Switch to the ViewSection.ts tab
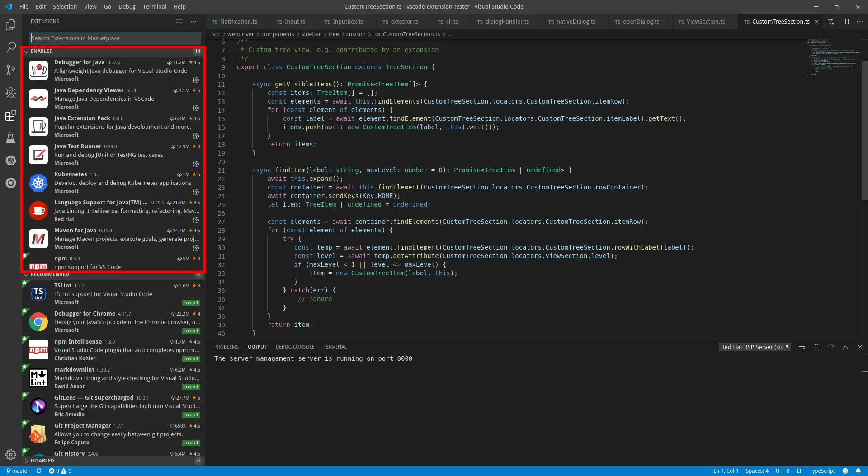 705,22
